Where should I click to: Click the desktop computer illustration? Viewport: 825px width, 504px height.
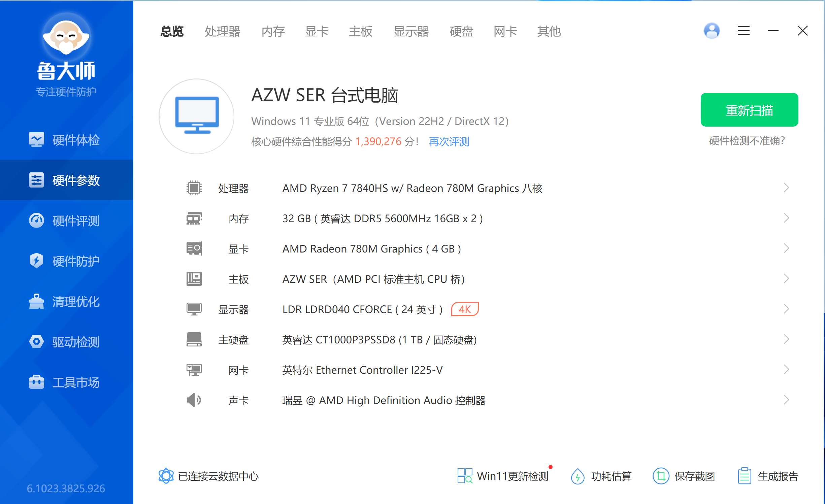pyautogui.click(x=197, y=116)
